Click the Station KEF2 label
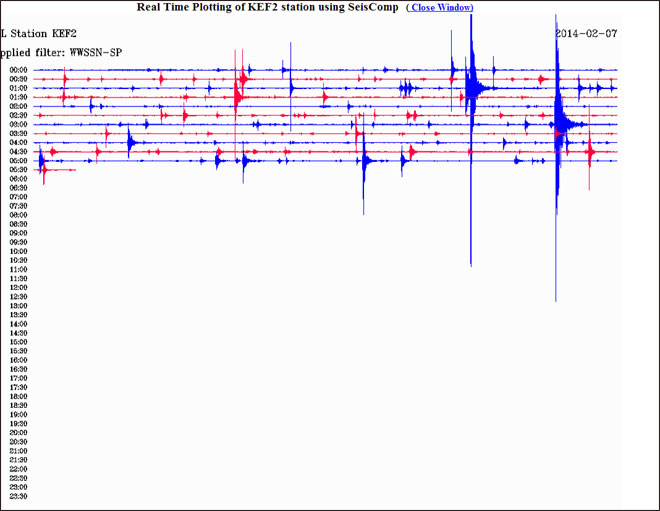 click(x=40, y=33)
